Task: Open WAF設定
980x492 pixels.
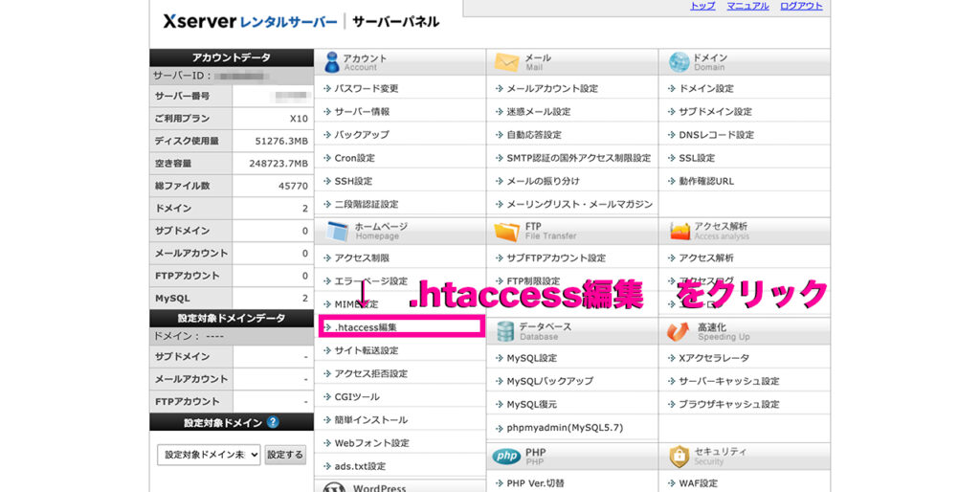Action: pos(698,482)
